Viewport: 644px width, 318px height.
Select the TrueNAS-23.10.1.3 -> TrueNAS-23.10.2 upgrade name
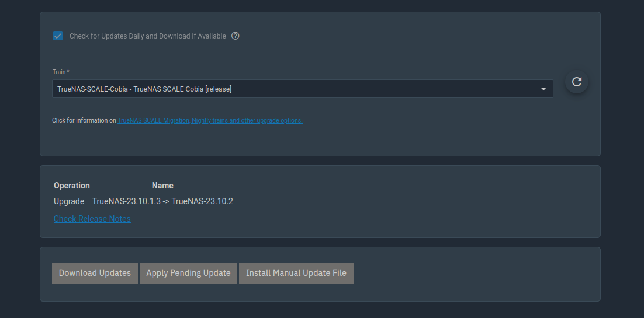click(162, 201)
